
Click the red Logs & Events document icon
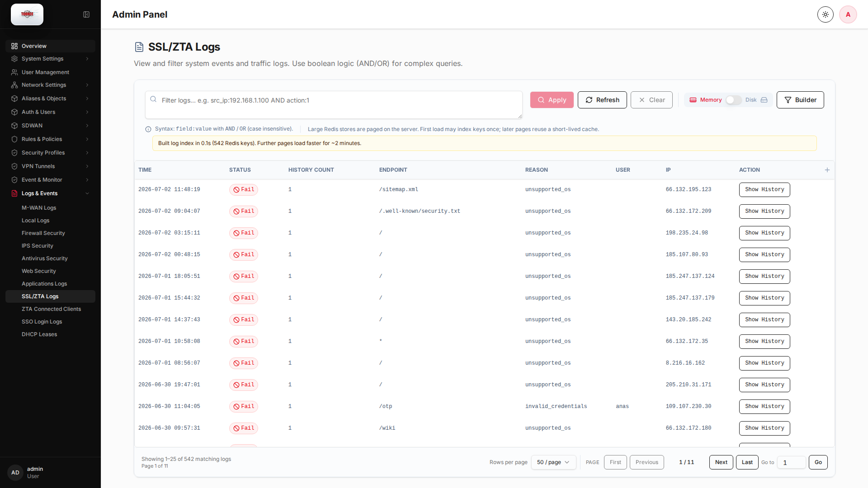click(14, 193)
